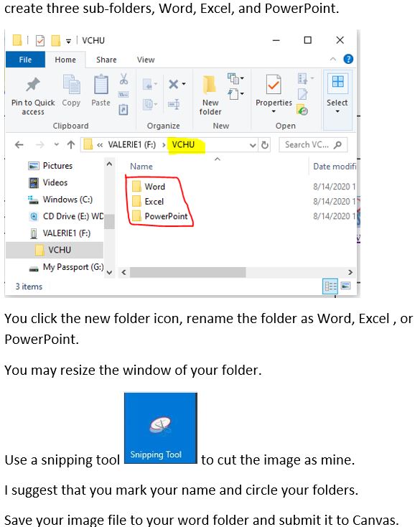Go up one level with up arrow
This screenshot has height=527, width=420.
coord(71,145)
